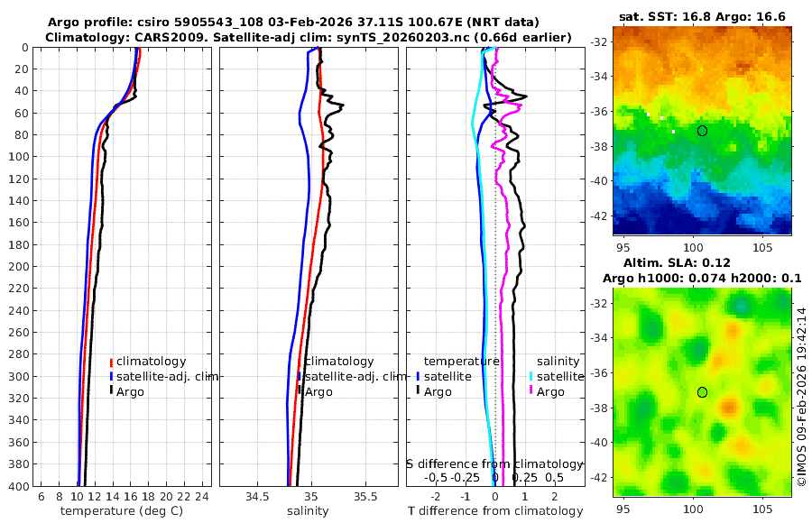Click the S difference from climatology label
Viewport: 812px width, 523px height.
click(495, 464)
